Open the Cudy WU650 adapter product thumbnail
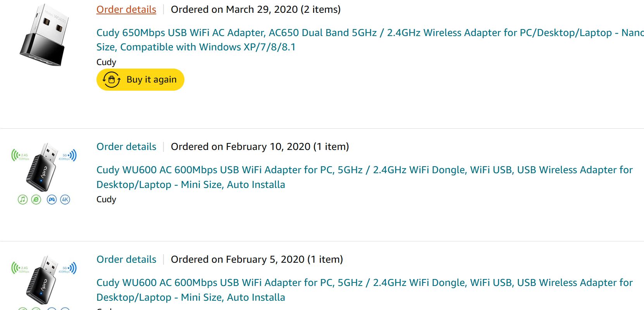 pos(43,35)
